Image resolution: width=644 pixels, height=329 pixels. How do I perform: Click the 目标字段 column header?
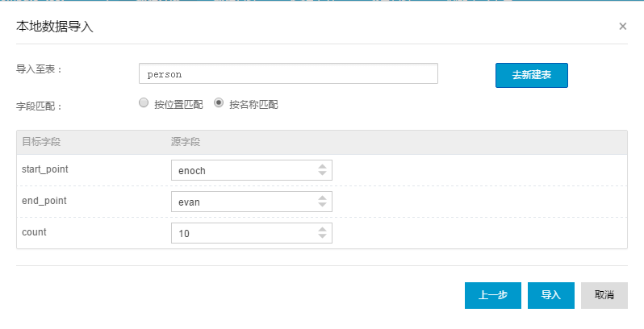41,142
